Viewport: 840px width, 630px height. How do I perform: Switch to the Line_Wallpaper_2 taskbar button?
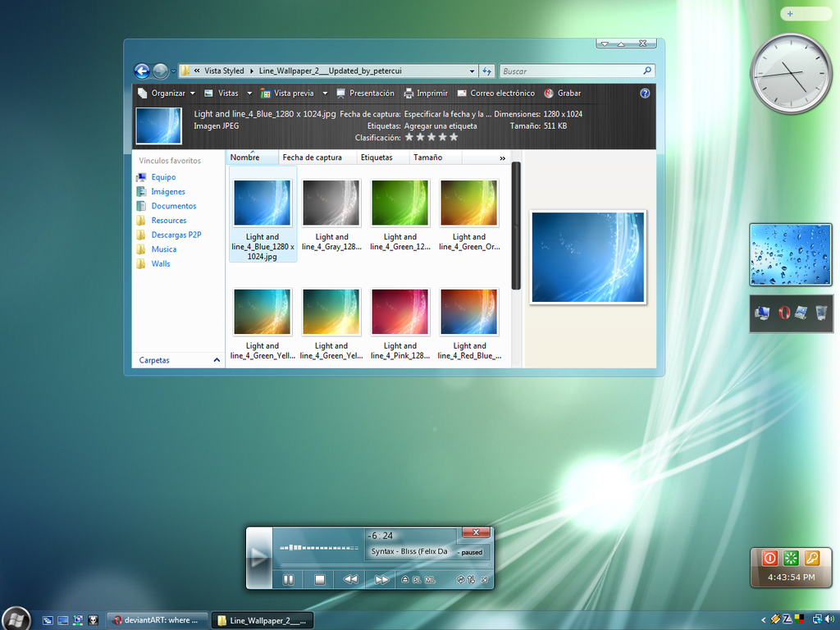pos(262,620)
